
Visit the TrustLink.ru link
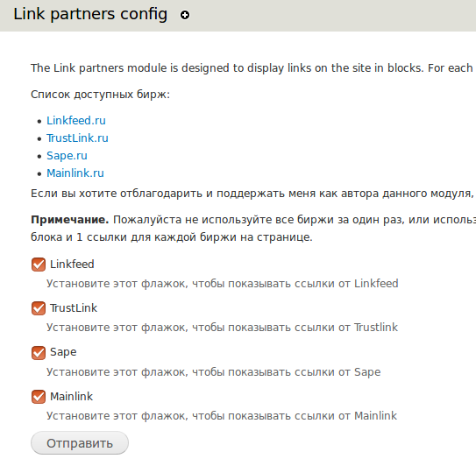pyautogui.click(x=77, y=138)
